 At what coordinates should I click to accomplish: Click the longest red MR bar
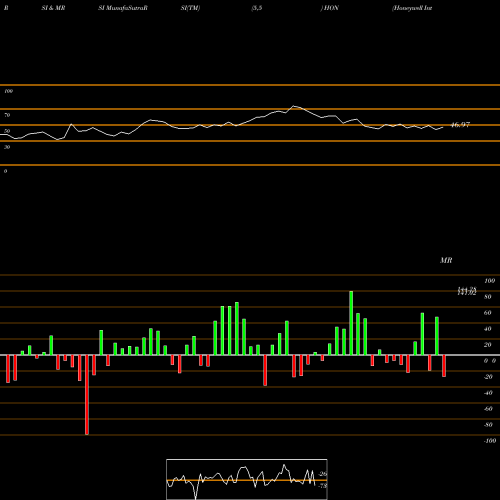pyautogui.click(x=87, y=395)
